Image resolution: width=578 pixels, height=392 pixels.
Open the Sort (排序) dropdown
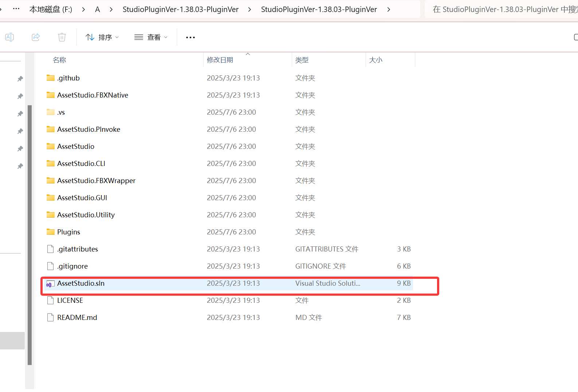(x=102, y=37)
